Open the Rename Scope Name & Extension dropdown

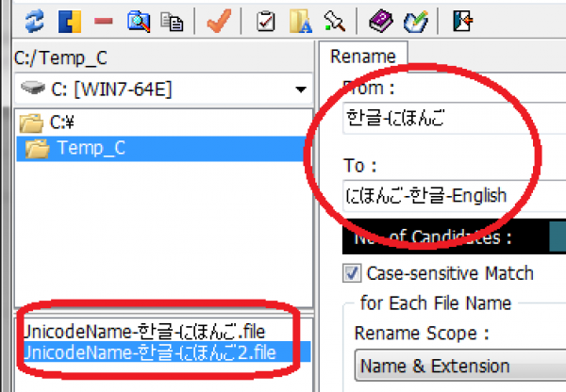pyautogui.click(x=460, y=366)
